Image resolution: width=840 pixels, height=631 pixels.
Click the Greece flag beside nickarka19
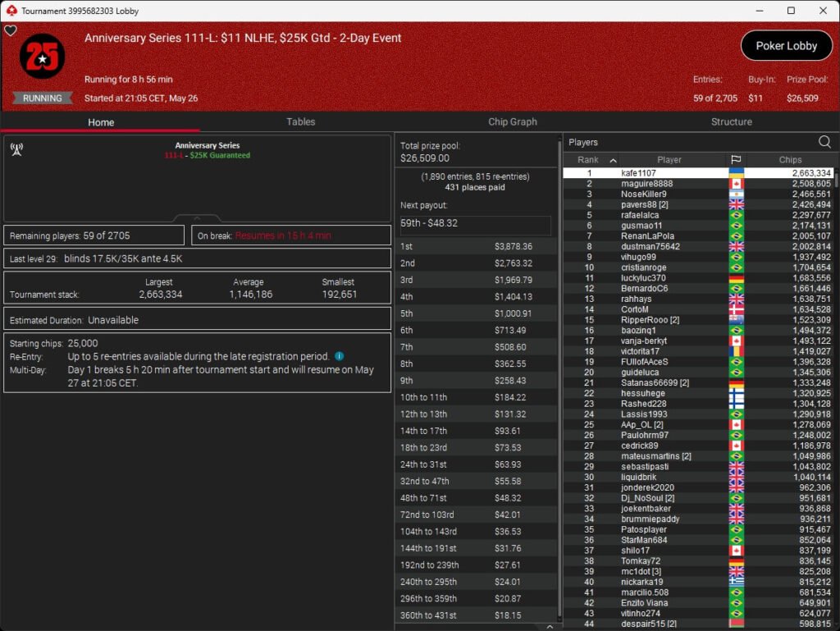point(736,582)
